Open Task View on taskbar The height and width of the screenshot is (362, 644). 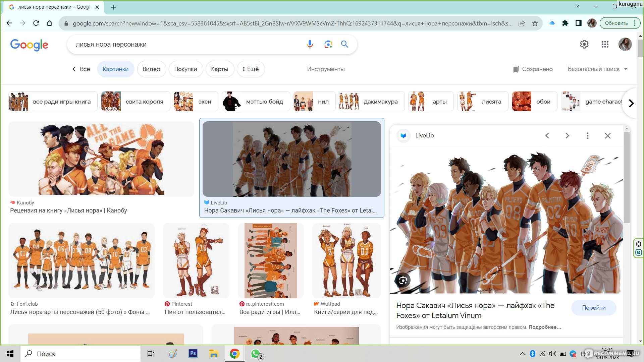(x=151, y=354)
